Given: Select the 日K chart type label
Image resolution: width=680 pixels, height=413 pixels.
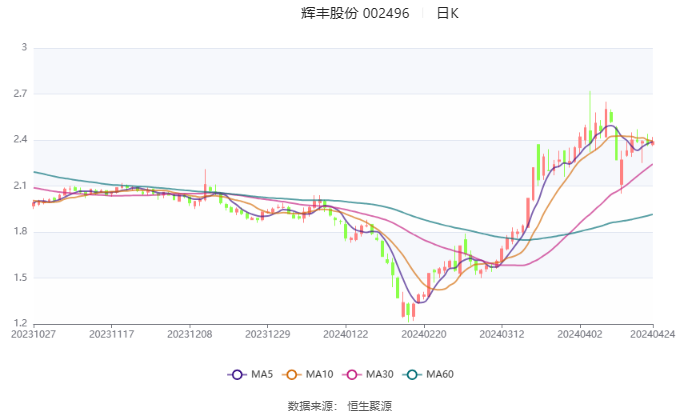Looking at the screenshot, I should (448, 13).
